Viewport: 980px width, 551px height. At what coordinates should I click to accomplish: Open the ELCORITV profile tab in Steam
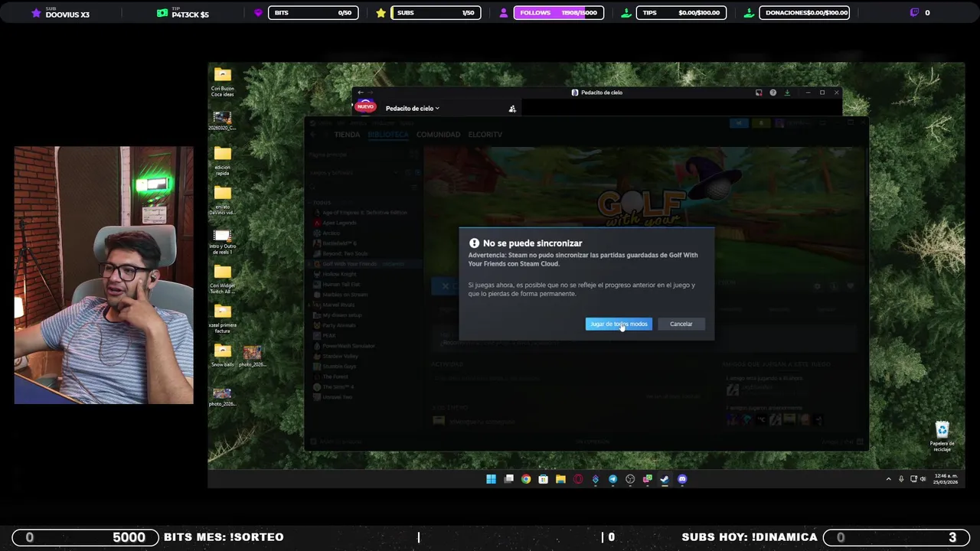click(x=485, y=135)
